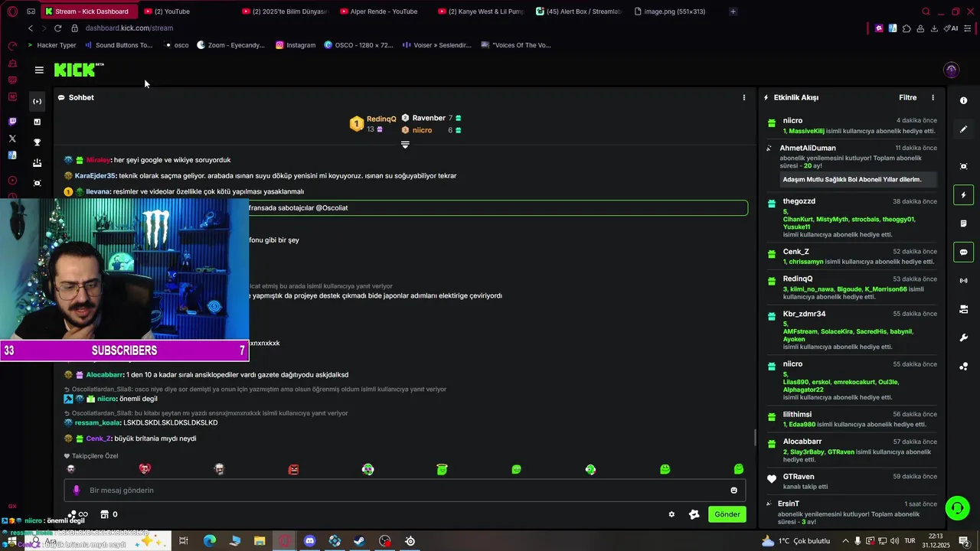
Task: Click RedingQ top gifter in leaderboard
Action: point(381,119)
